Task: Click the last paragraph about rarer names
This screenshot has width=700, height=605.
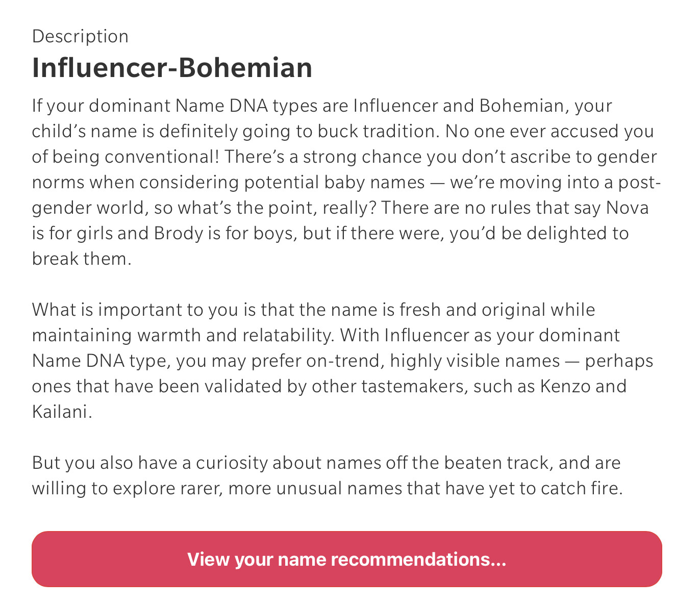Action: point(327,476)
